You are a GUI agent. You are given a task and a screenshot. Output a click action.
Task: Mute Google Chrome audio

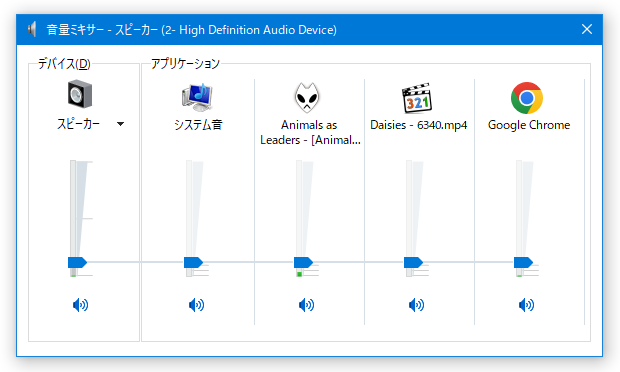(526, 305)
